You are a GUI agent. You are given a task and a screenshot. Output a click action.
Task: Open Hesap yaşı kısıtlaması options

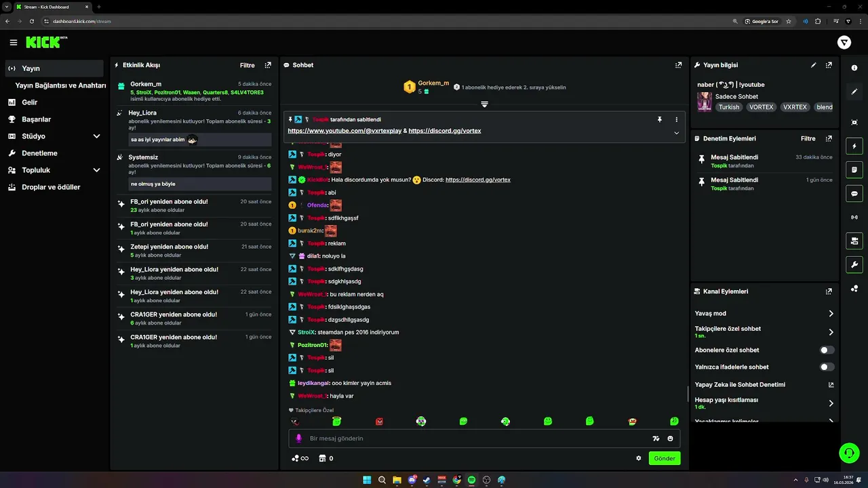pos(764,403)
